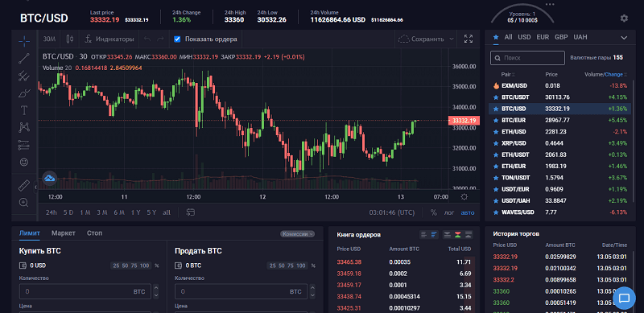
Task: Toggle percent scale on chart
Action: [x=434, y=212]
